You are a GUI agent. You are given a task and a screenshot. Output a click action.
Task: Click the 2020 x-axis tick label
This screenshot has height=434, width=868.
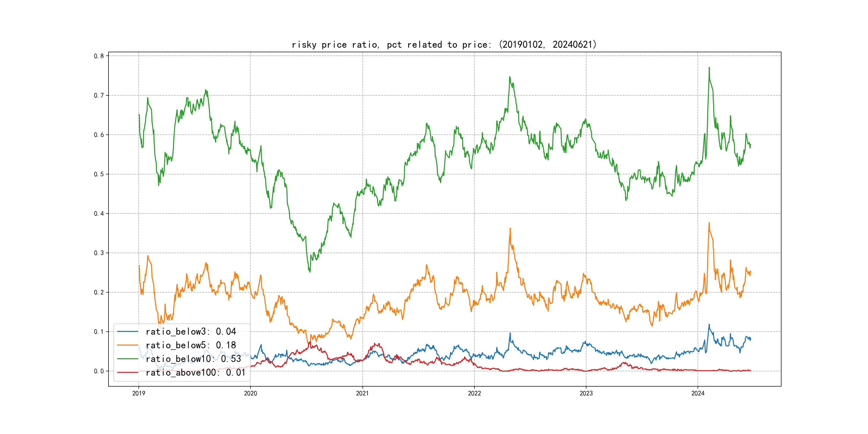pyautogui.click(x=250, y=393)
